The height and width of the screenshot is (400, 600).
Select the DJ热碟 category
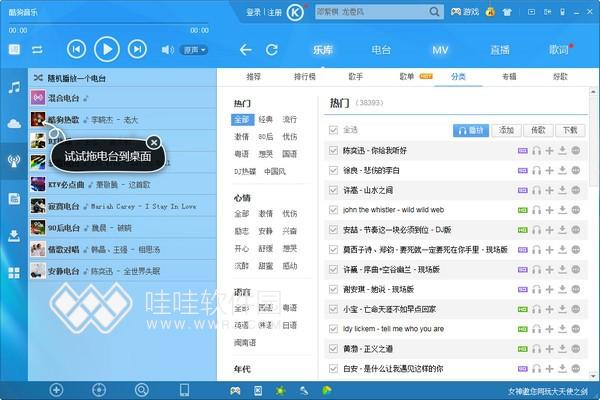coord(245,171)
